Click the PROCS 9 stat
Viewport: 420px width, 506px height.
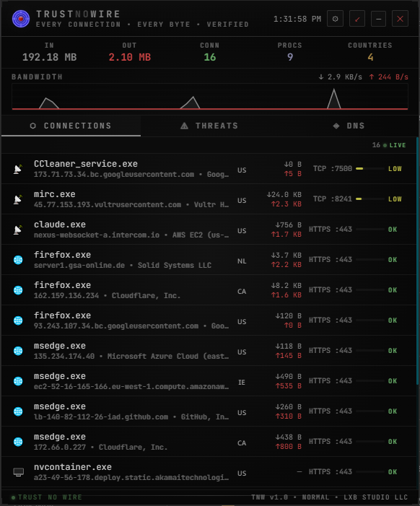coord(290,52)
